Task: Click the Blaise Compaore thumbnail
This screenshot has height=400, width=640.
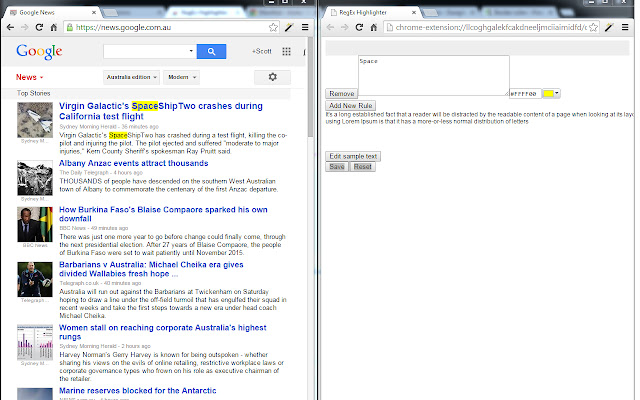Action: (x=35, y=224)
